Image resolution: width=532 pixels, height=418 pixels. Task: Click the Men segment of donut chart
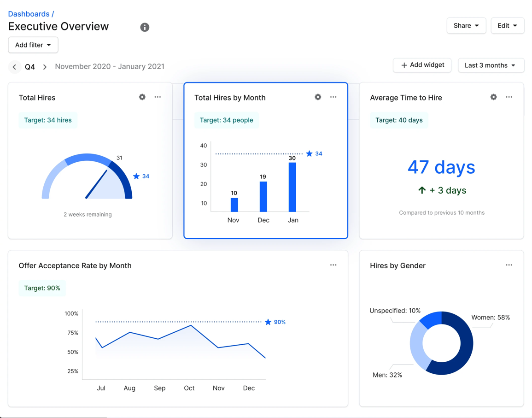pos(417,347)
